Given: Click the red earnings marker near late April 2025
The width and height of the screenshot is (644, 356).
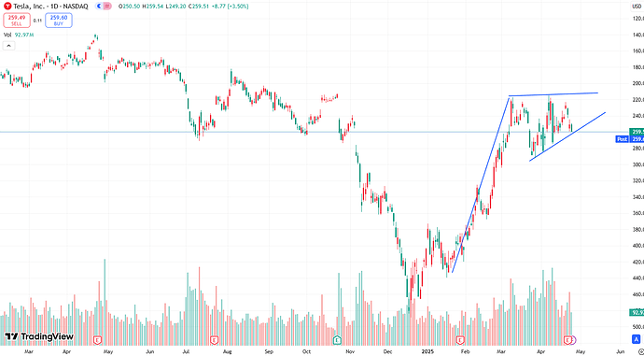Looking at the screenshot, I should 568,340.
